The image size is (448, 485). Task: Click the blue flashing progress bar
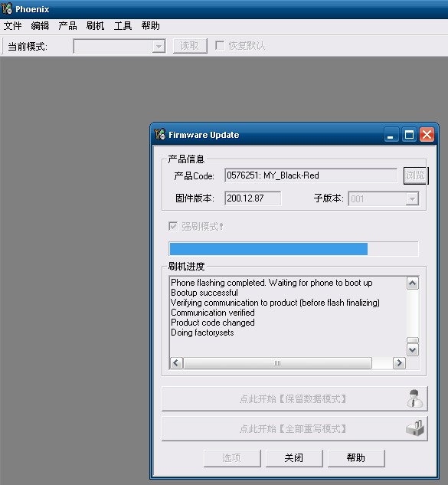tap(293, 249)
